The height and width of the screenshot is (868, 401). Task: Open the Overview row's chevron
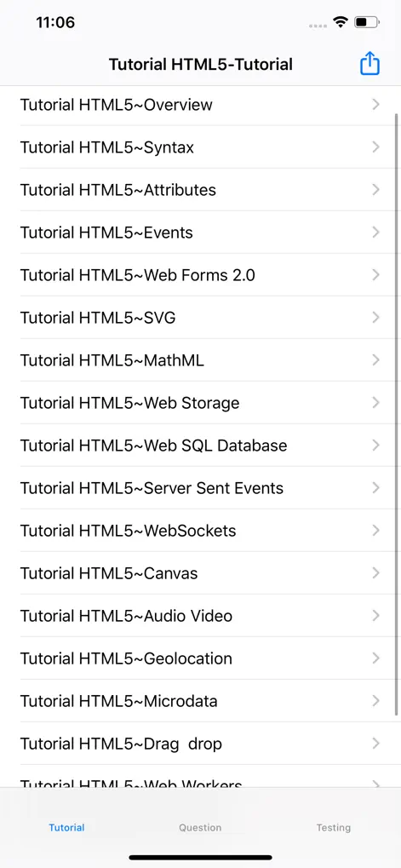click(x=376, y=104)
